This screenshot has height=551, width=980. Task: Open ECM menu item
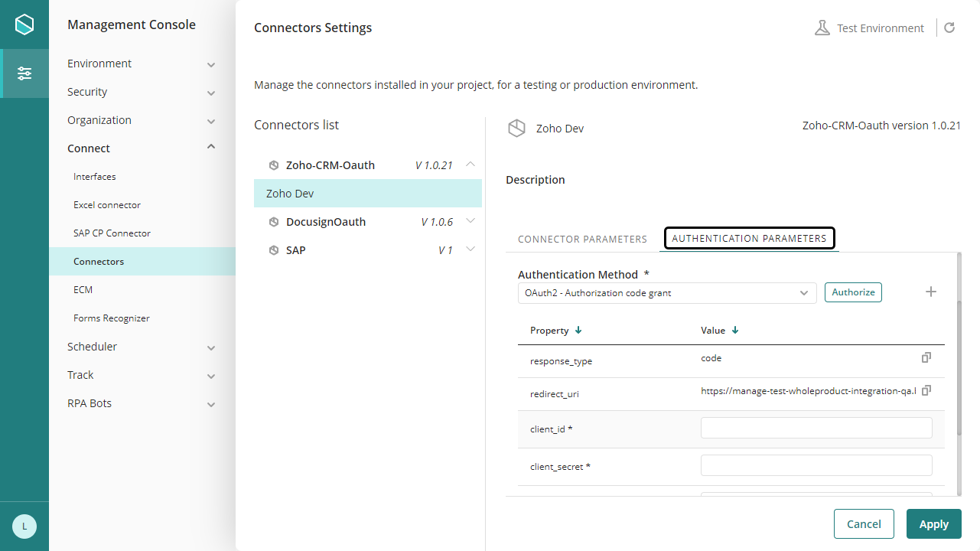coord(83,290)
